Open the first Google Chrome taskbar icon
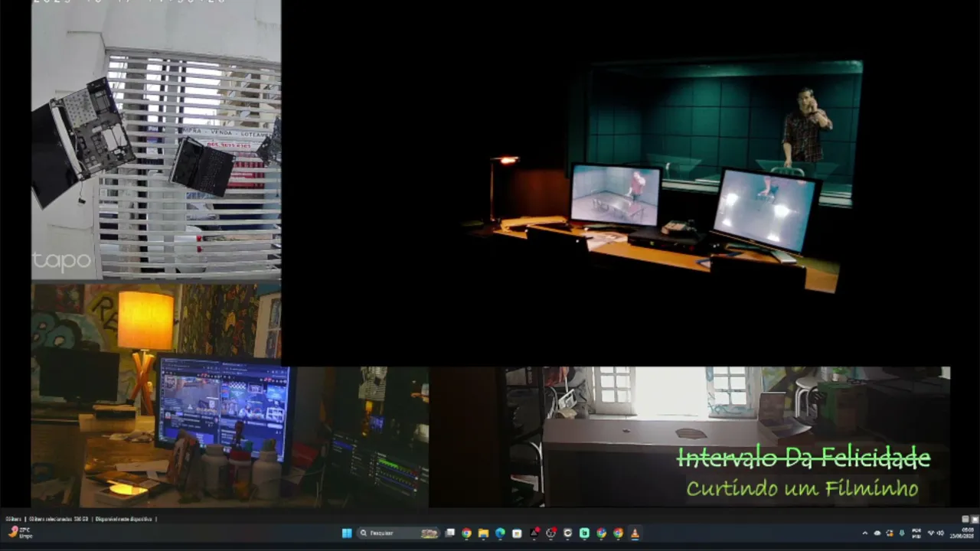 click(466, 533)
